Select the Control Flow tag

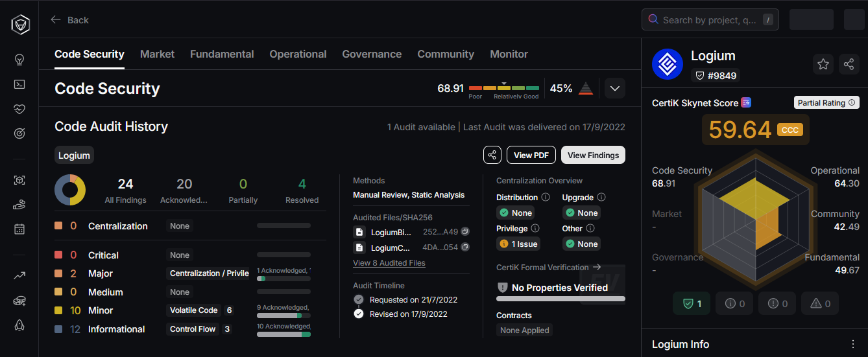(193, 329)
